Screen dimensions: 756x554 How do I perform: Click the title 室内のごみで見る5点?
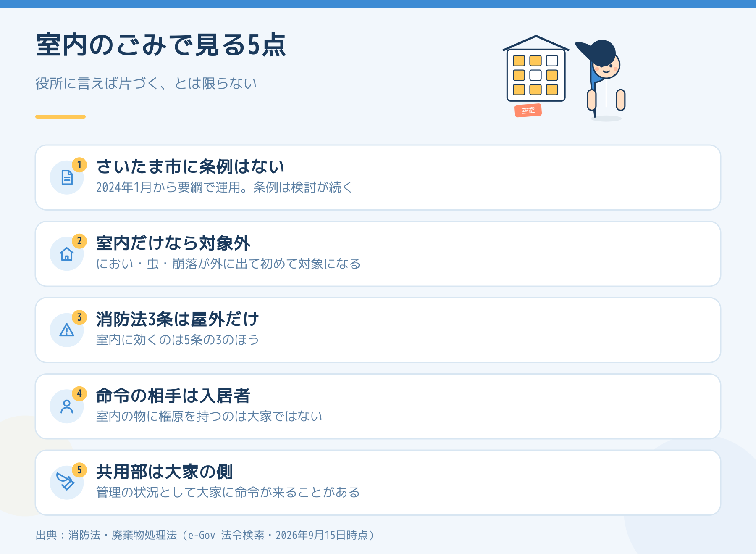click(x=161, y=45)
